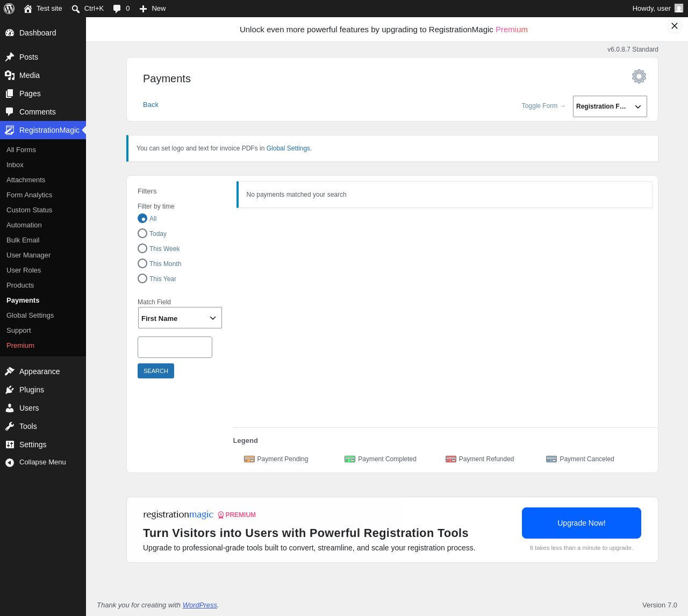Select the This Week time filter
Viewport: 688px width, 616px height.
[142, 248]
